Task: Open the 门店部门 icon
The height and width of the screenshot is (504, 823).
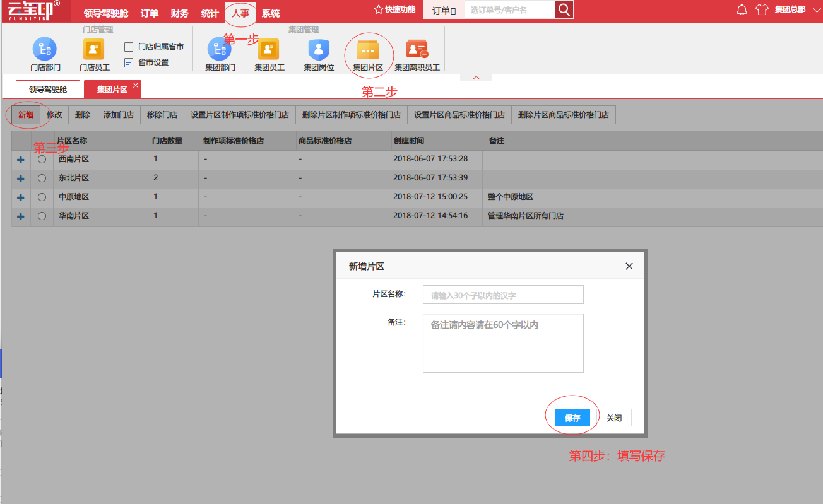Action: [45, 49]
